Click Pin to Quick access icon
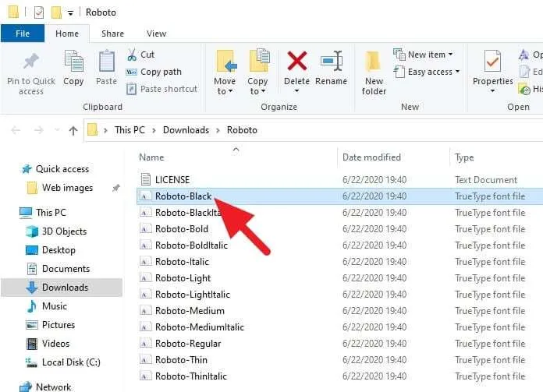 (x=30, y=62)
